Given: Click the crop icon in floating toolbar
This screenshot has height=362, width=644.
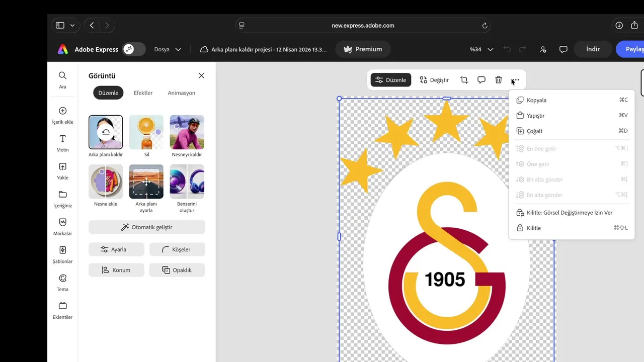Looking at the screenshot, I should pos(464,80).
